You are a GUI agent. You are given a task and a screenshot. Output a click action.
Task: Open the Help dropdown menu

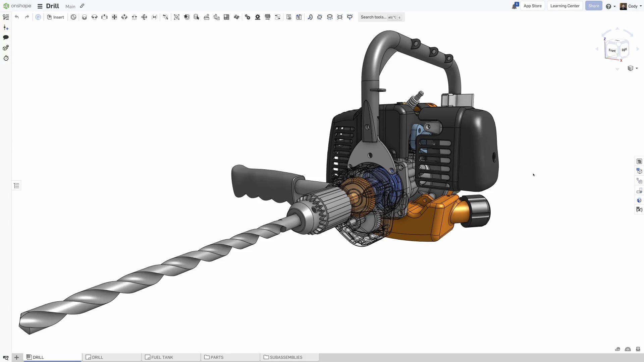point(610,6)
